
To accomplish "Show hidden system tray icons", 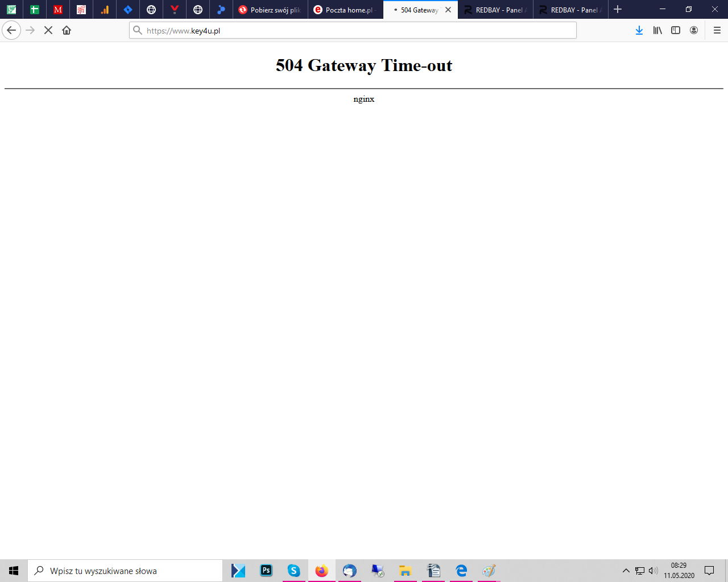I will coord(626,571).
